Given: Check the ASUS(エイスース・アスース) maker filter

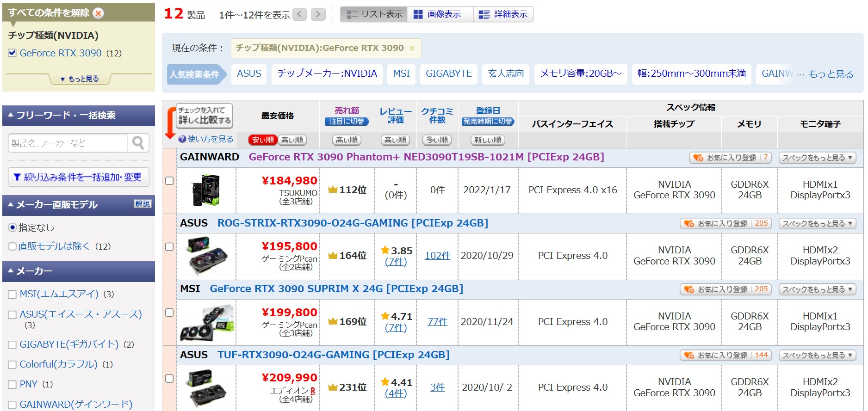Looking at the screenshot, I should (12, 315).
